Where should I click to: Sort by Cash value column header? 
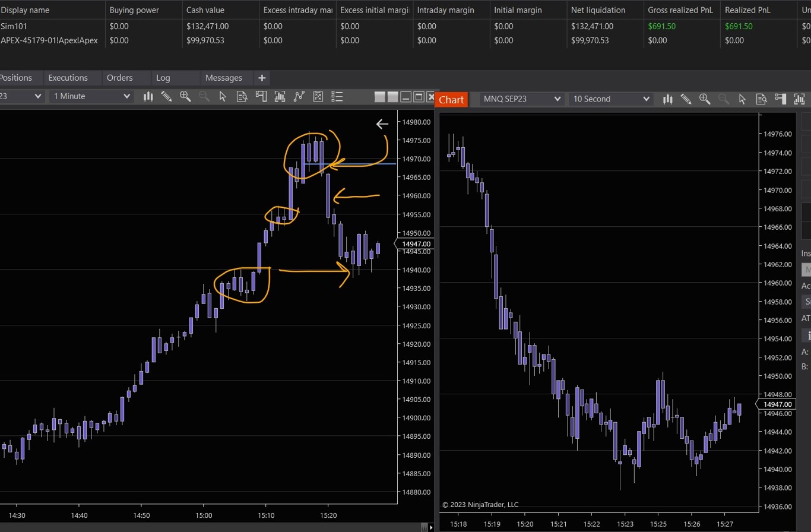[220, 10]
